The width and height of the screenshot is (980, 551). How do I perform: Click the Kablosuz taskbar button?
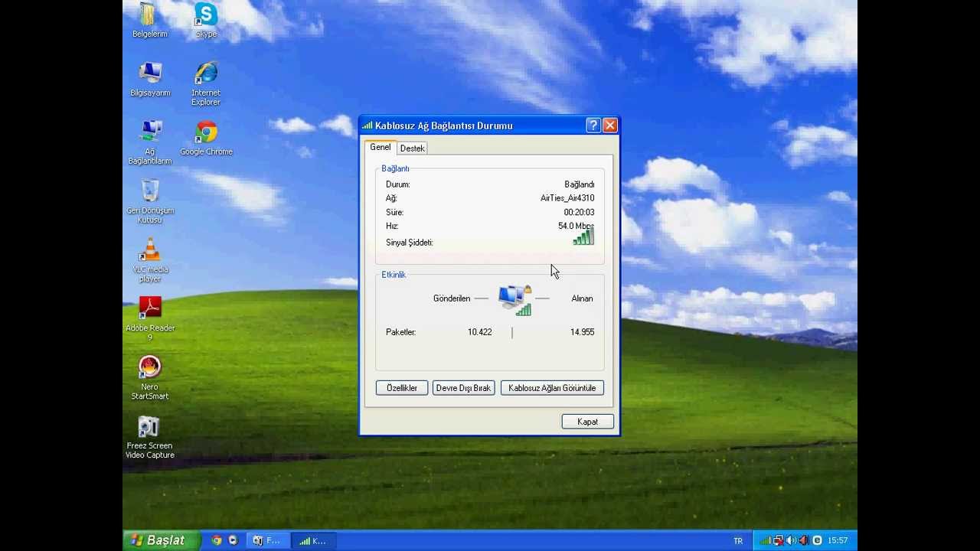click(313, 540)
